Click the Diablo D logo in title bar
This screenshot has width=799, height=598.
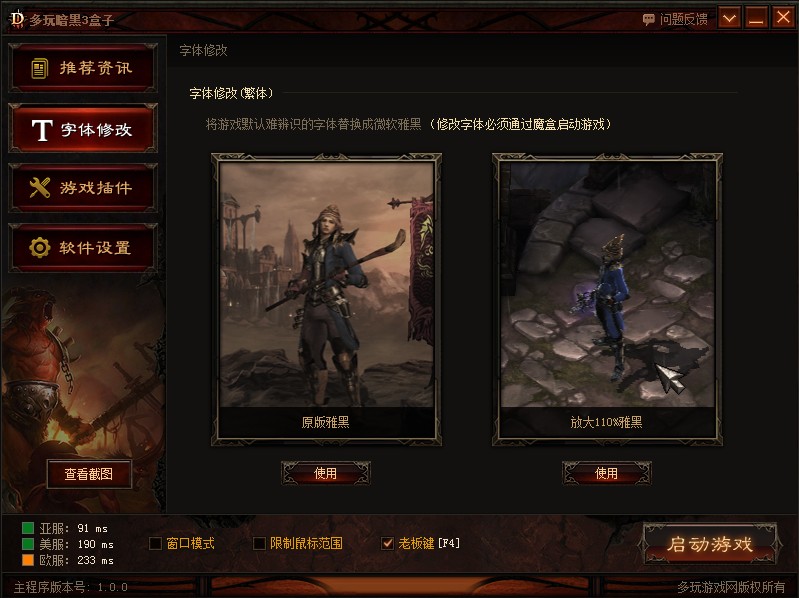[17, 19]
